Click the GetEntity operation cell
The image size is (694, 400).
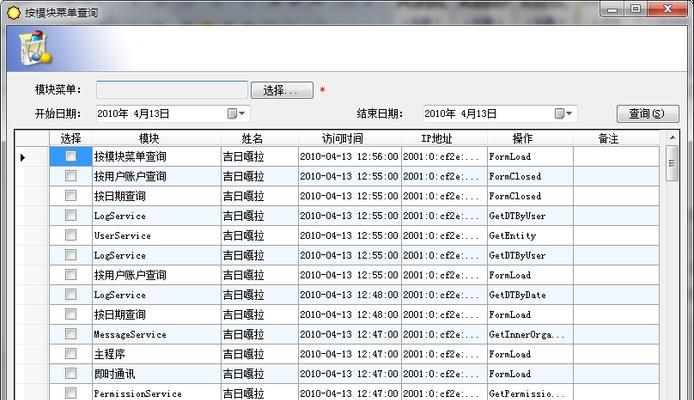(530, 235)
